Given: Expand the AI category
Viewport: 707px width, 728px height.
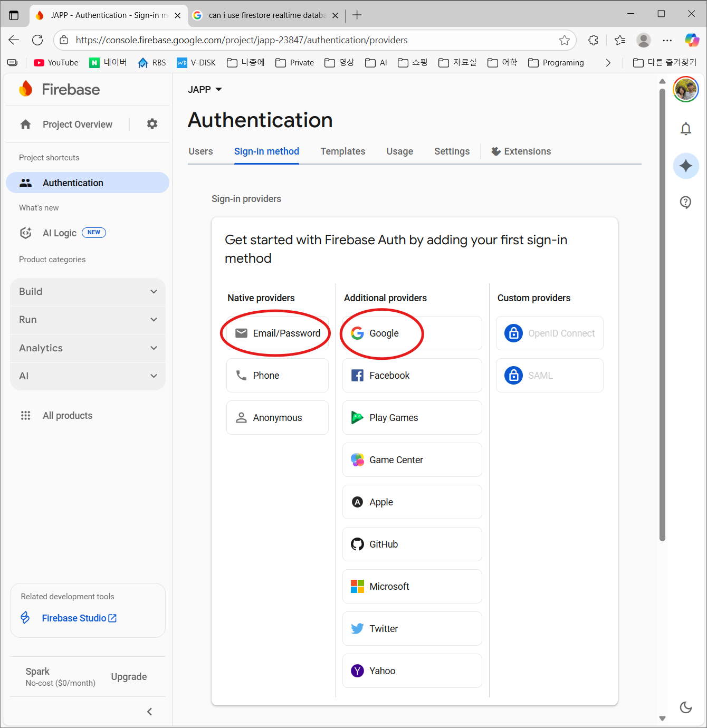Looking at the screenshot, I should coord(88,376).
